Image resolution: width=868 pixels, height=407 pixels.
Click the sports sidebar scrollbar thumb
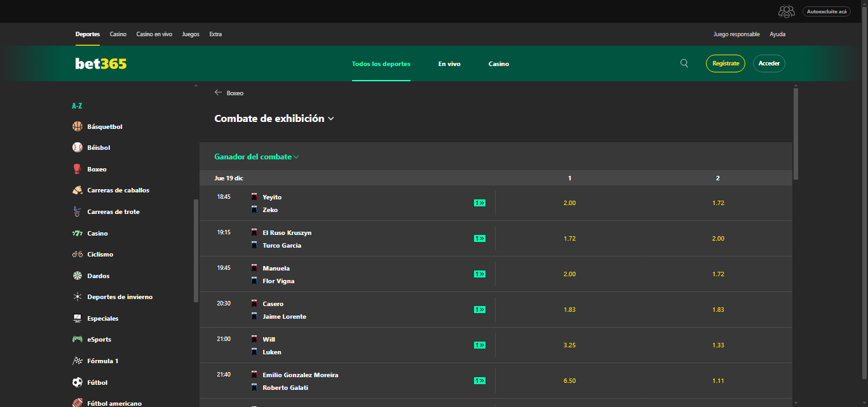pos(196,251)
